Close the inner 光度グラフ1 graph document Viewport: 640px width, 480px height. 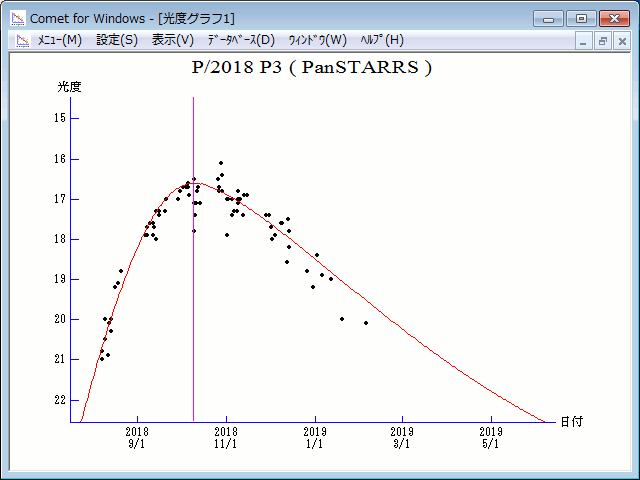[x=621, y=41]
